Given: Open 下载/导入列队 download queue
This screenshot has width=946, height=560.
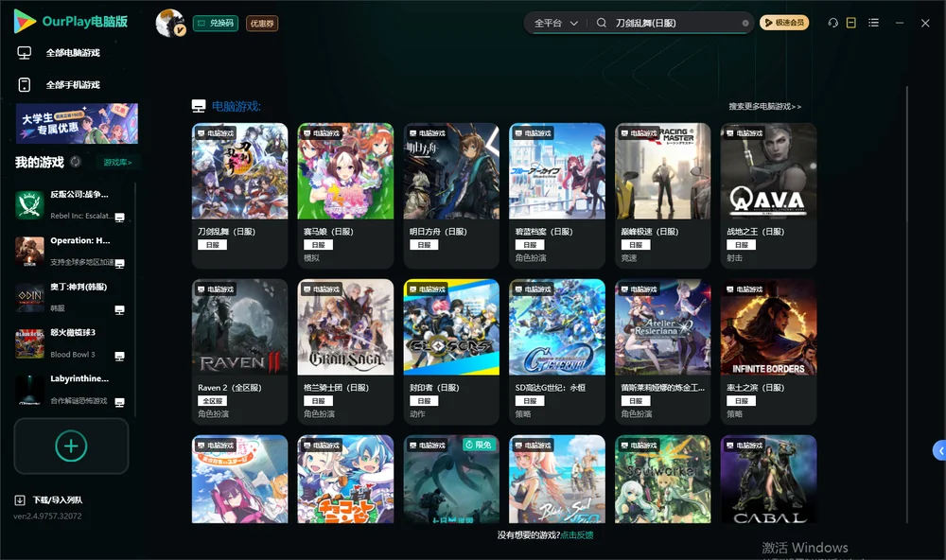Looking at the screenshot, I should coord(49,499).
